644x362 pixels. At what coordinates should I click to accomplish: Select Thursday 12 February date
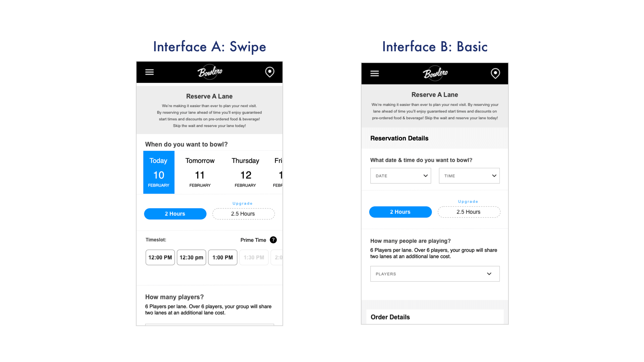245,172
